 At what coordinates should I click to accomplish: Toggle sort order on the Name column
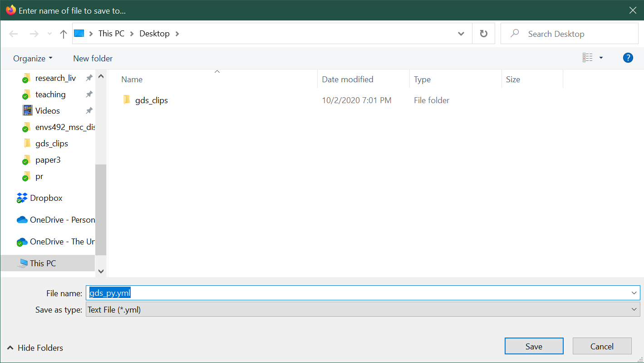[x=132, y=79]
